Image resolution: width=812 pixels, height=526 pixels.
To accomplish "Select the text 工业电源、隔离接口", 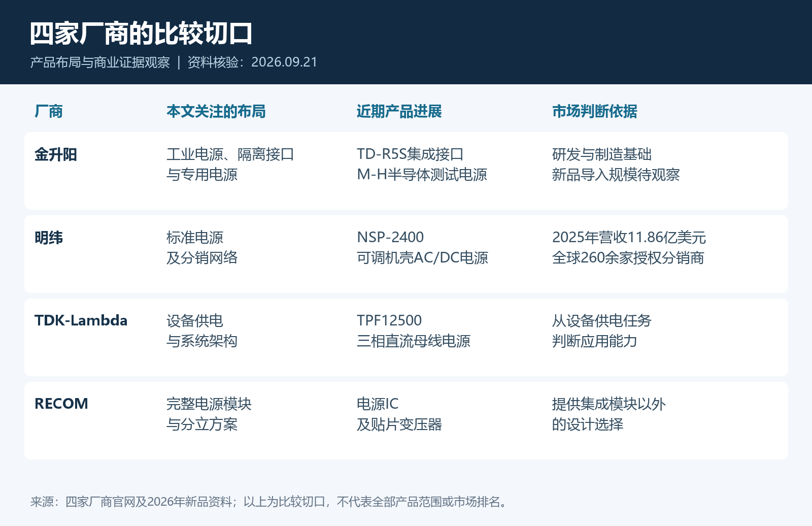I will (230, 154).
